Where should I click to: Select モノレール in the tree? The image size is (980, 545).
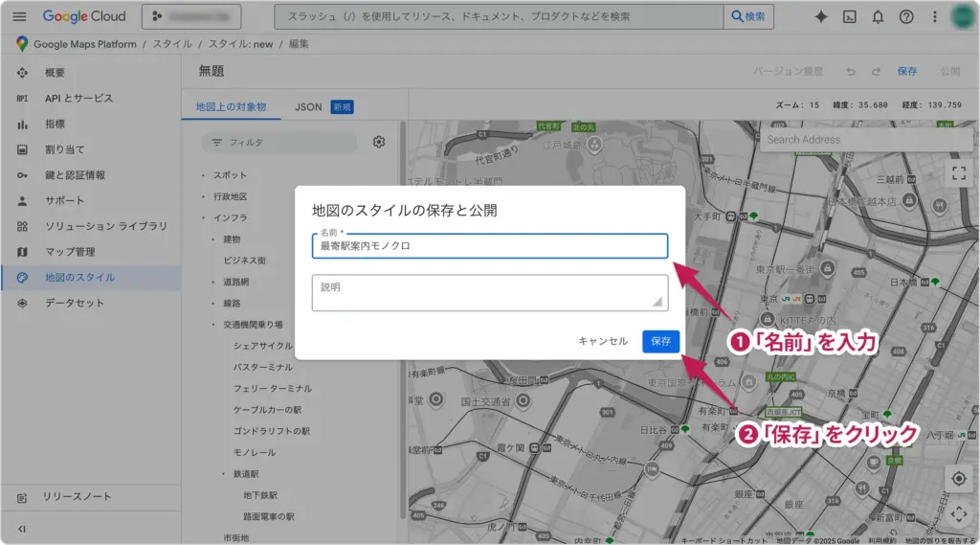click(255, 452)
